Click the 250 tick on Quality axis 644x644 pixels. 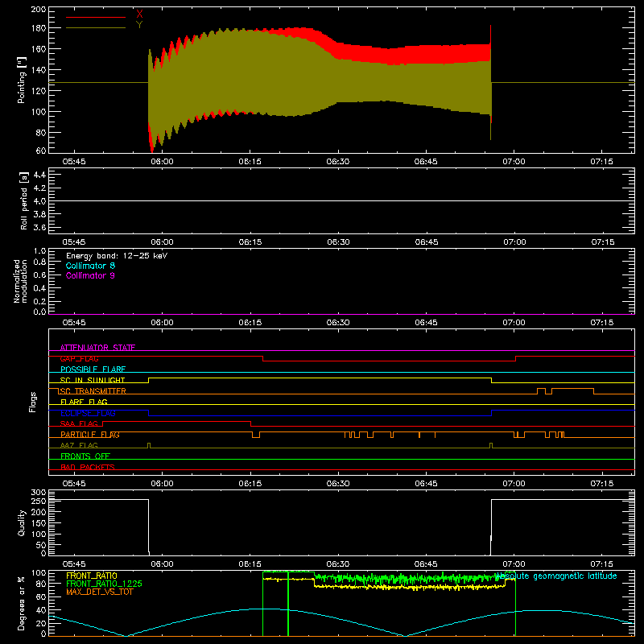click(x=38, y=502)
